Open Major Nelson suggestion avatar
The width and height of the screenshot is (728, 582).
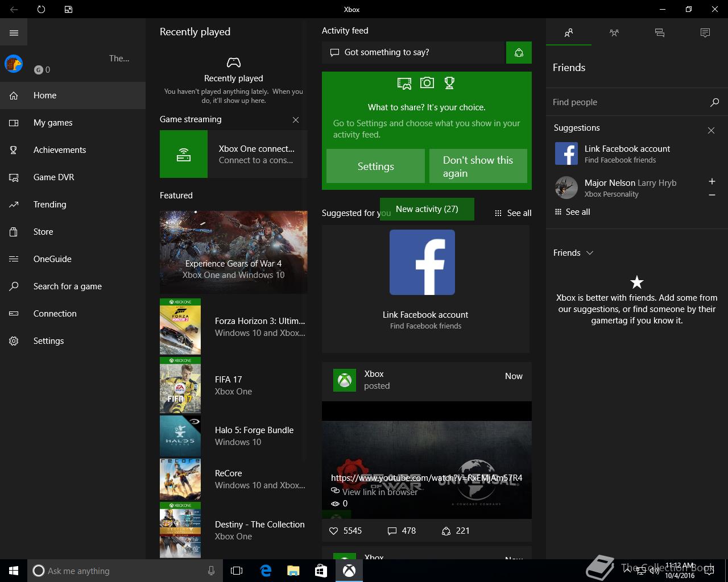click(x=566, y=188)
